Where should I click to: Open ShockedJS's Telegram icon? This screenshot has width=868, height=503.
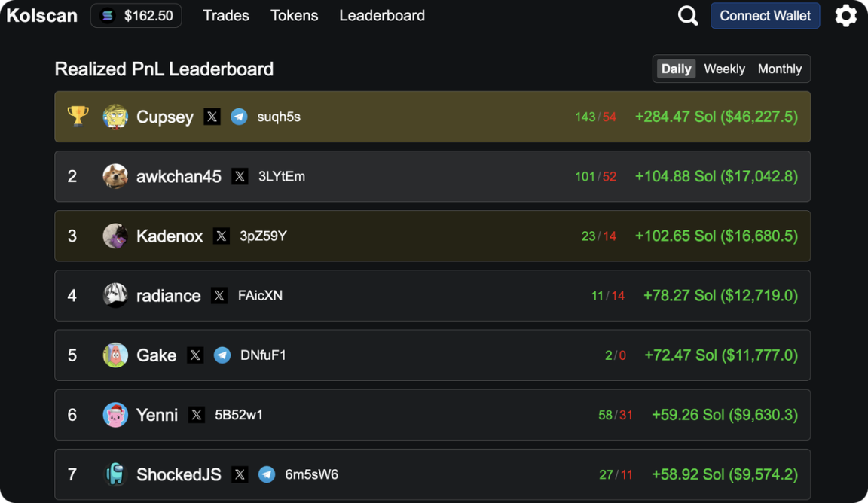(x=267, y=474)
